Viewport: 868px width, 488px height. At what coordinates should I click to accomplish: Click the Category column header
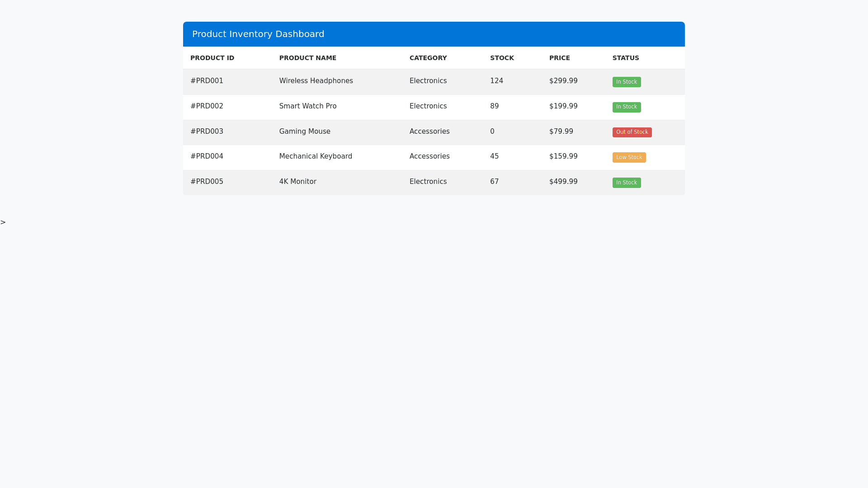428,58
